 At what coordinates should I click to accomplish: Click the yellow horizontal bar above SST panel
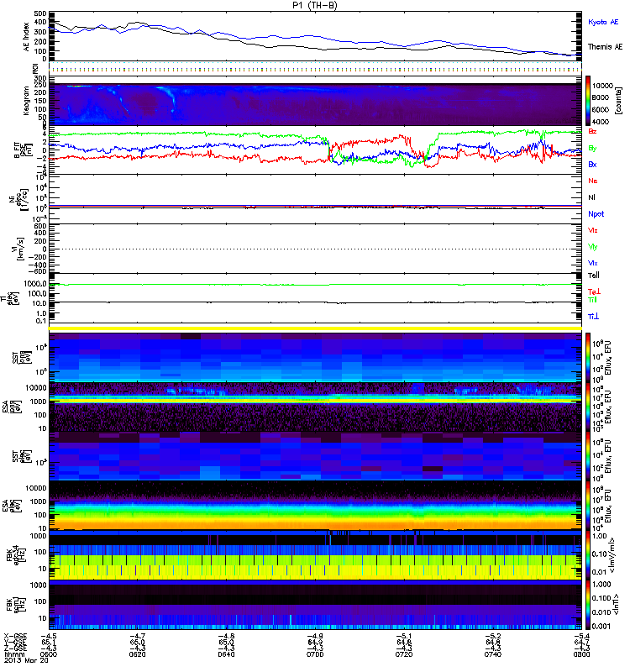click(315, 328)
